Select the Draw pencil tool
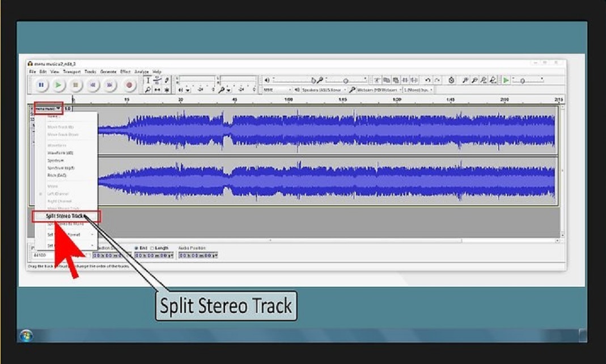Screen dimensions: 606x364 tap(167, 81)
